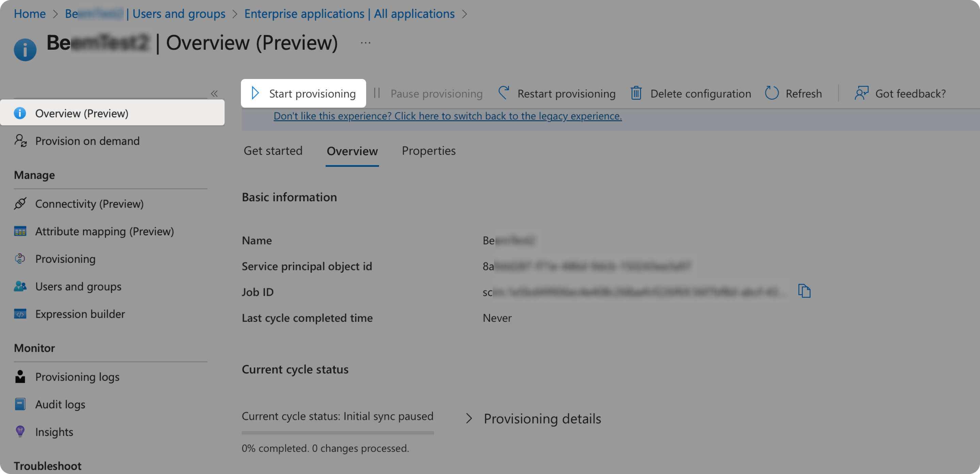Image resolution: width=980 pixels, height=474 pixels.
Task: Click the Start provisioning play icon
Action: click(255, 93)
